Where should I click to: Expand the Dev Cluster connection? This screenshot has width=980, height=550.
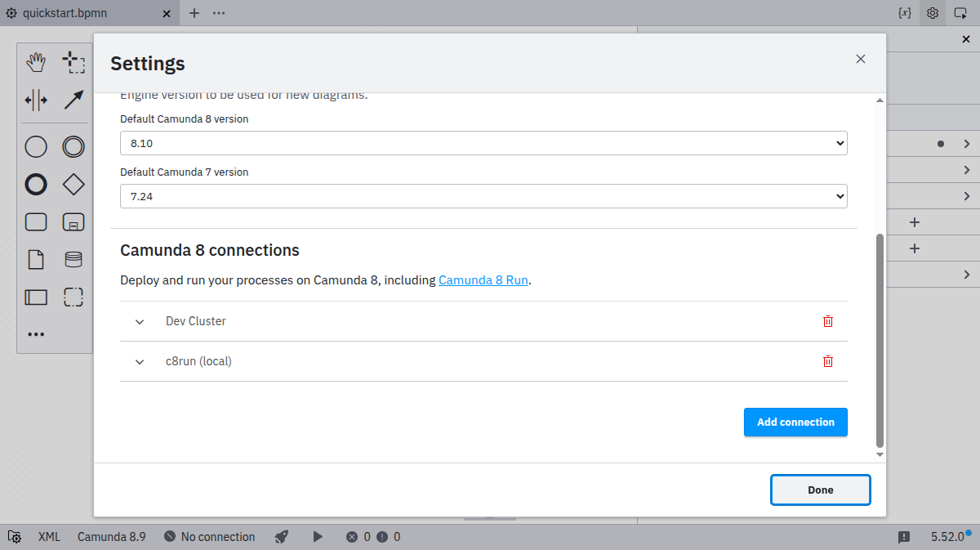click(x=139, y=321)
